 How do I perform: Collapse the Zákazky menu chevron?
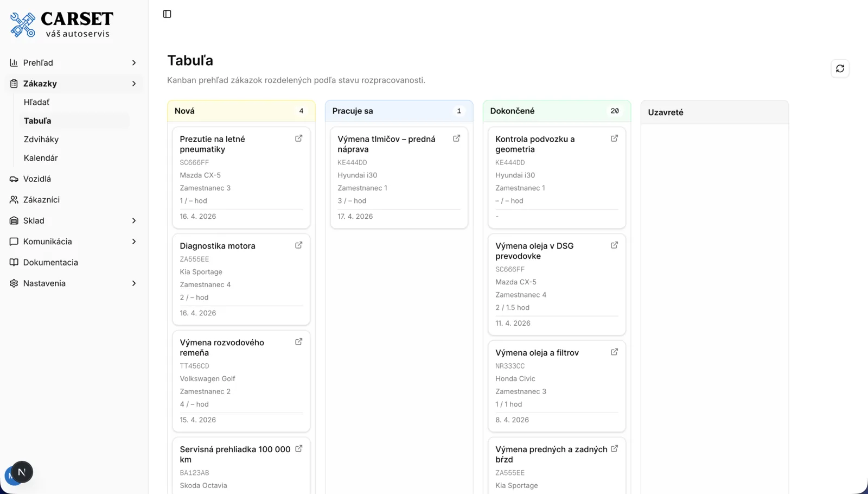134,84
